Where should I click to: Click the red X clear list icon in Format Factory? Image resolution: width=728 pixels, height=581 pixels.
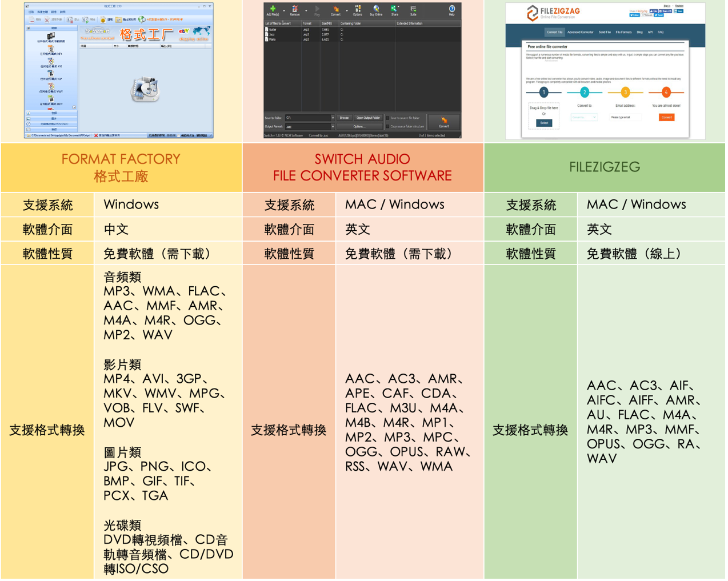[x=47, y=20]
